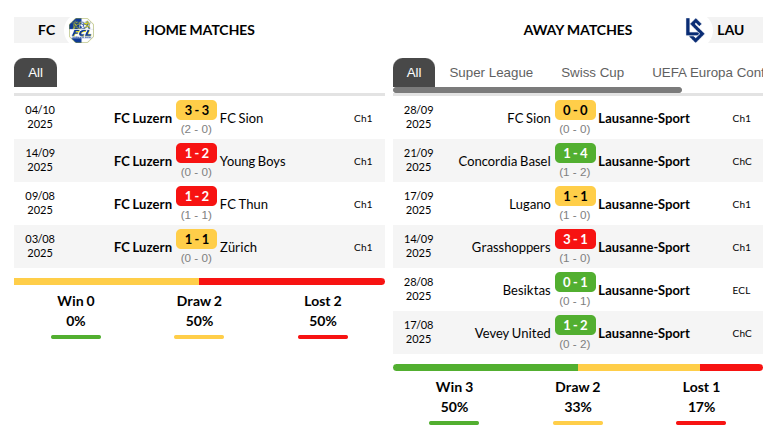776x426 pixels.
Task: Select the away matches All tab
Action: click(414, 72)
